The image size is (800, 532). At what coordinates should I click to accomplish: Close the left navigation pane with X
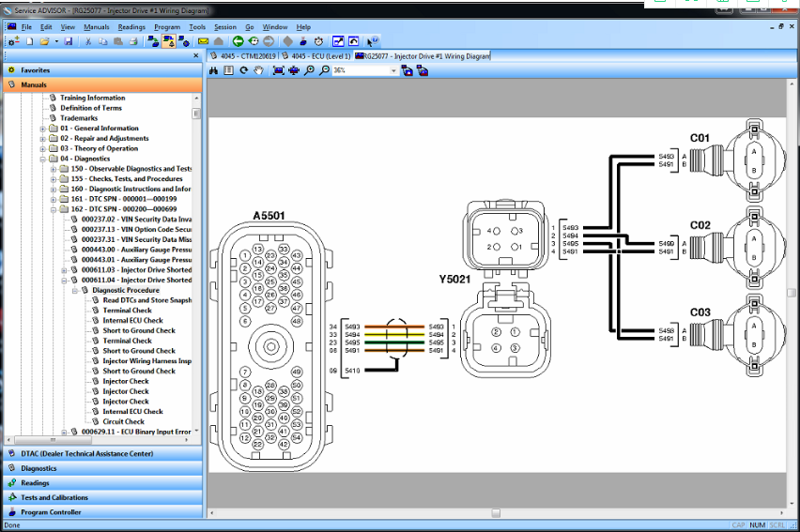tap(196, 55)
